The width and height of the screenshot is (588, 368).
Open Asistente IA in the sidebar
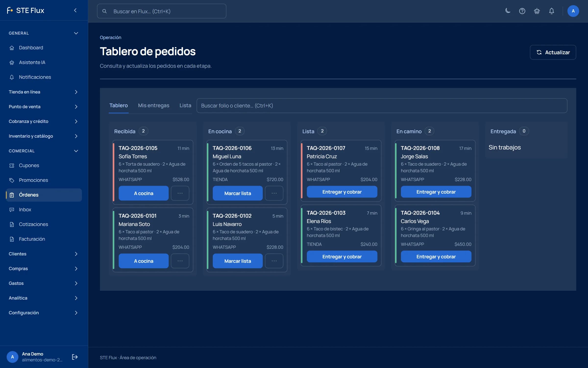click(44, 62)
